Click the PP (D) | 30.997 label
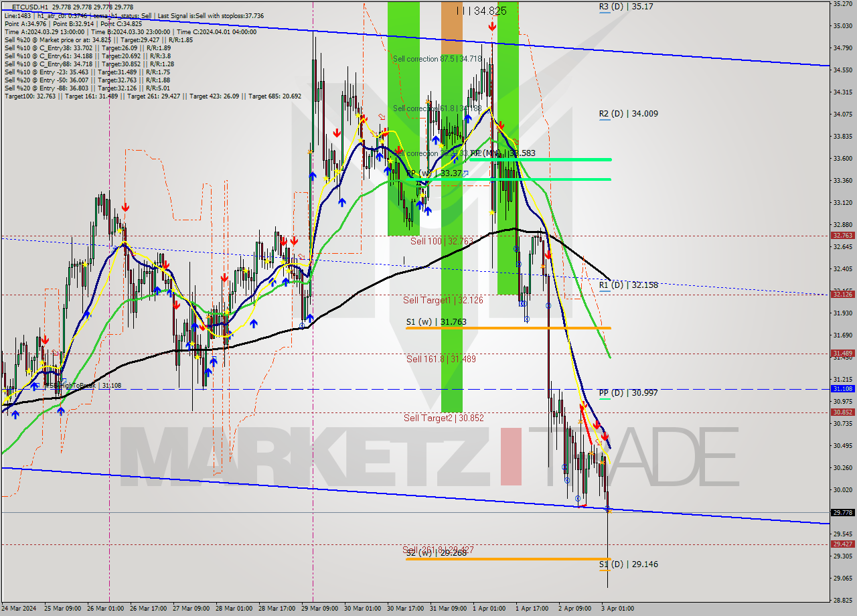This screenshot has width=857, height=616. [x=628, y=393]
